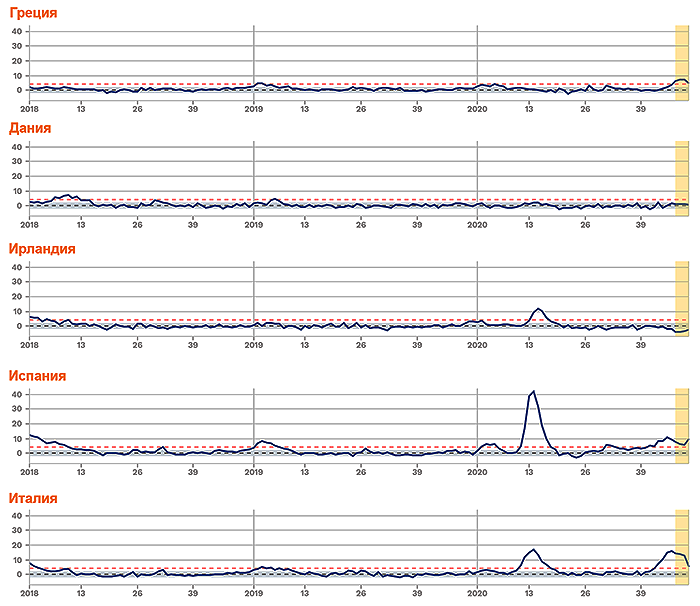Select the 2019 axis label under Испания chart
This screenshot has width=700, height=606.
click(254, 472)
